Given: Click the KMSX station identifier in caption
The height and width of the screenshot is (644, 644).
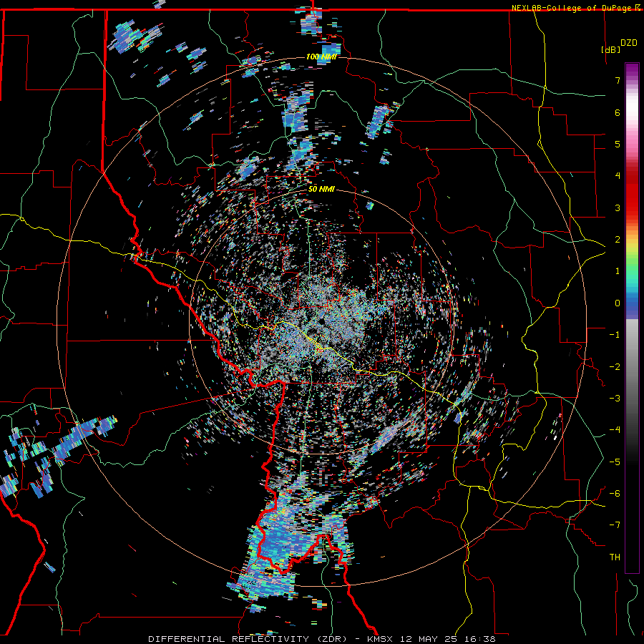Looking at the screenshot, I should coord(380,639).
